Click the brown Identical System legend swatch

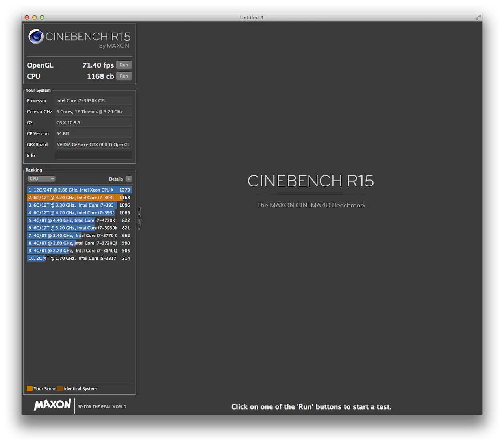click(x=60, y=389)
